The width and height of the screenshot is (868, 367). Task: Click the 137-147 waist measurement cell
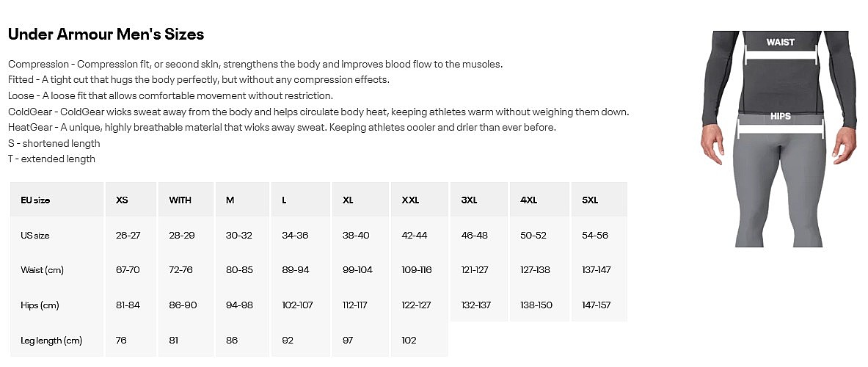(596, 269)
